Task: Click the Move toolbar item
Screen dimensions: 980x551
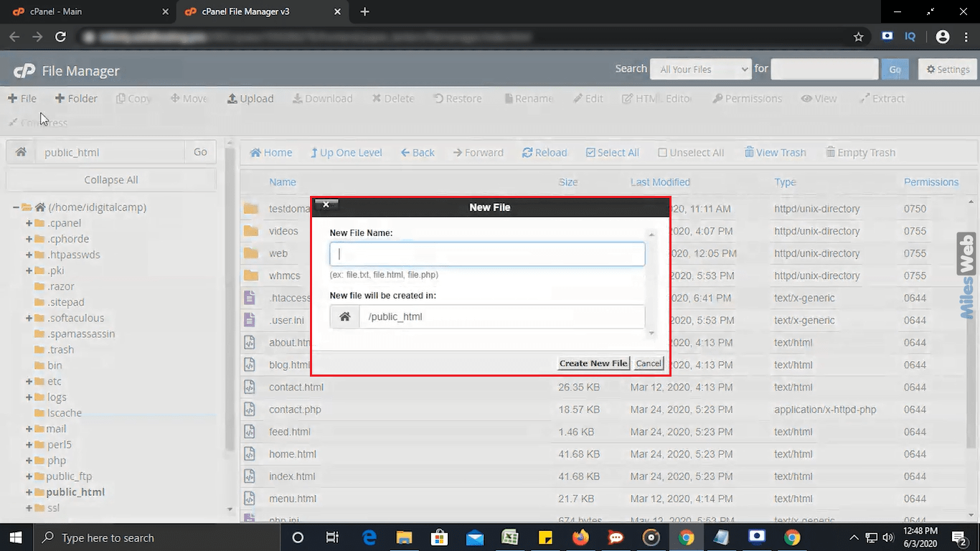Action: (189, 98)
